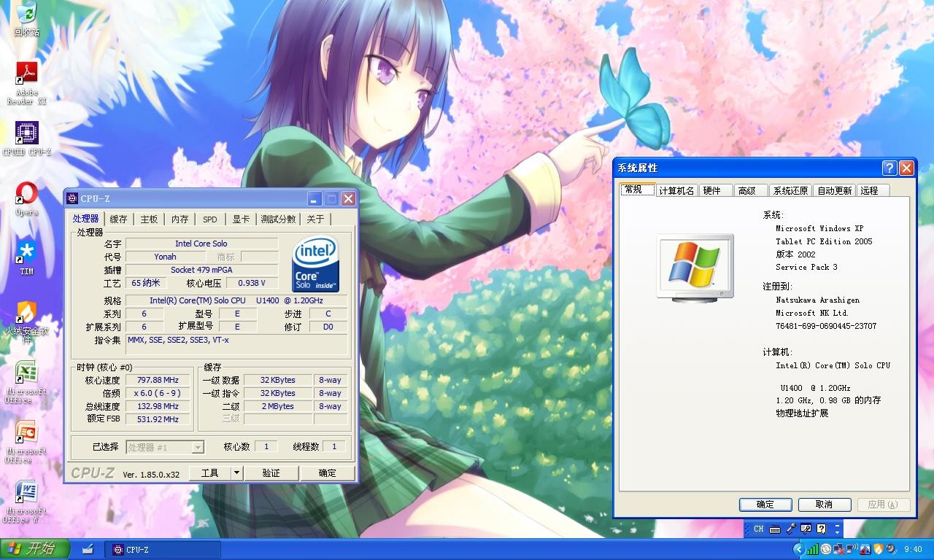Viewport: 934px width, 560px height.
Task: Open the processor selection combo box
Action: 165,447
